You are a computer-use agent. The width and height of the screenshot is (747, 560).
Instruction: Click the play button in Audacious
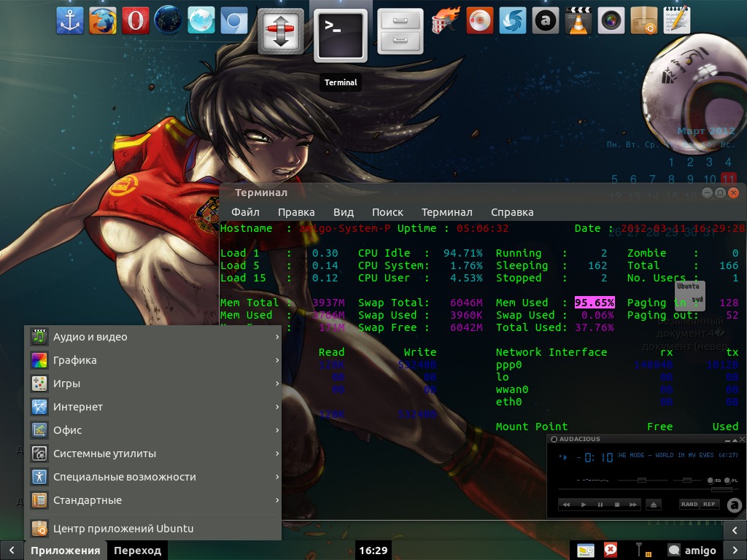(583, 505)
